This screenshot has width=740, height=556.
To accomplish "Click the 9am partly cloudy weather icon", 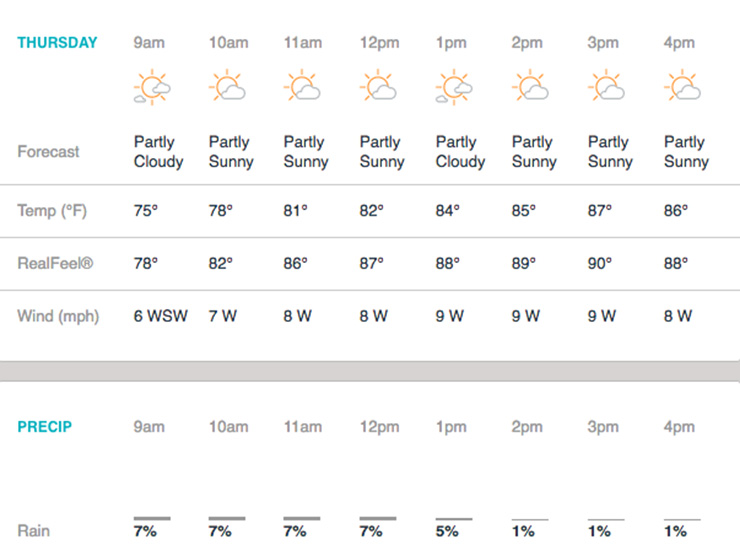I will coord(152,87).
